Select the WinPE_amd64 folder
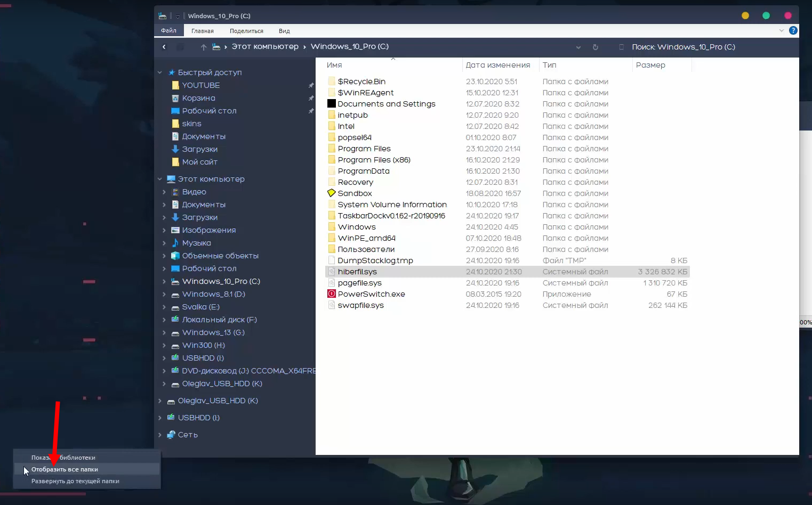Viewport: 812px width, 505px height. click(367, 238)
